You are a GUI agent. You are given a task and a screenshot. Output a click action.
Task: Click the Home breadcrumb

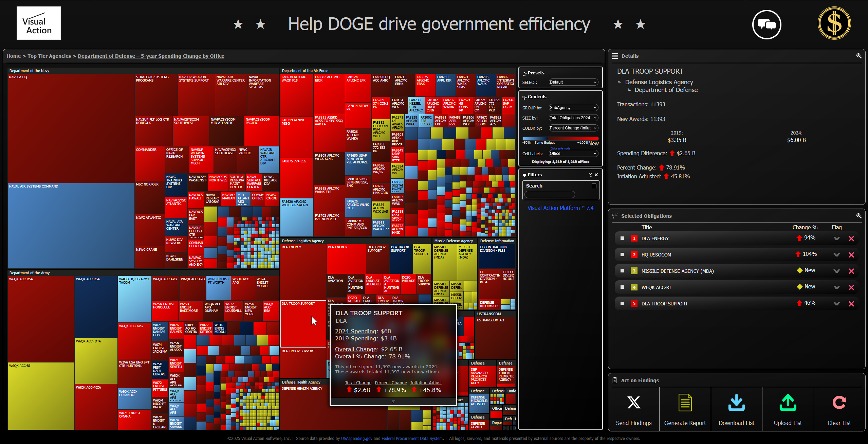tap(14, 56)
